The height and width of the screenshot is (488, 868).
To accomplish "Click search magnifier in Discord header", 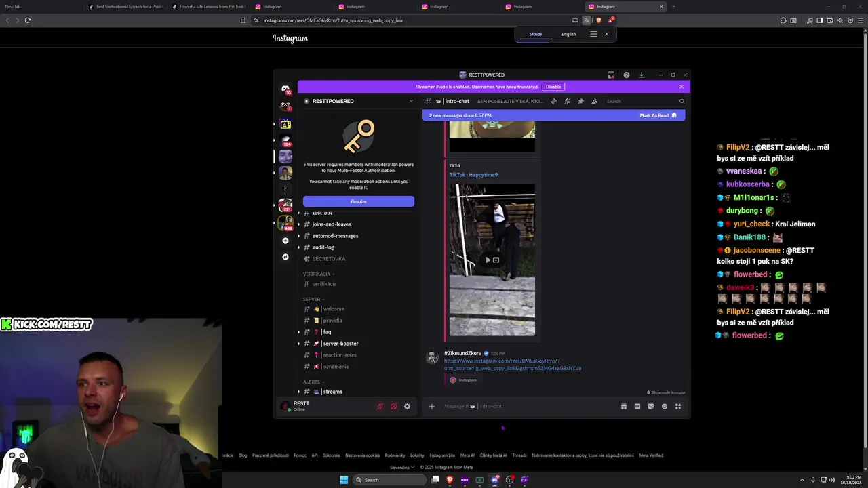I will tap(682, 101).
